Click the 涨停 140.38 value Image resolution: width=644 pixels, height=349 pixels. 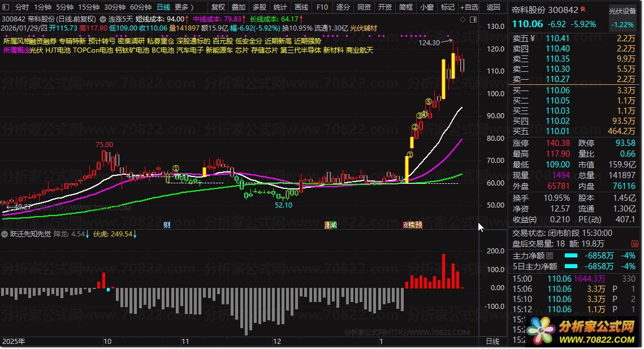tap(557, 143)
